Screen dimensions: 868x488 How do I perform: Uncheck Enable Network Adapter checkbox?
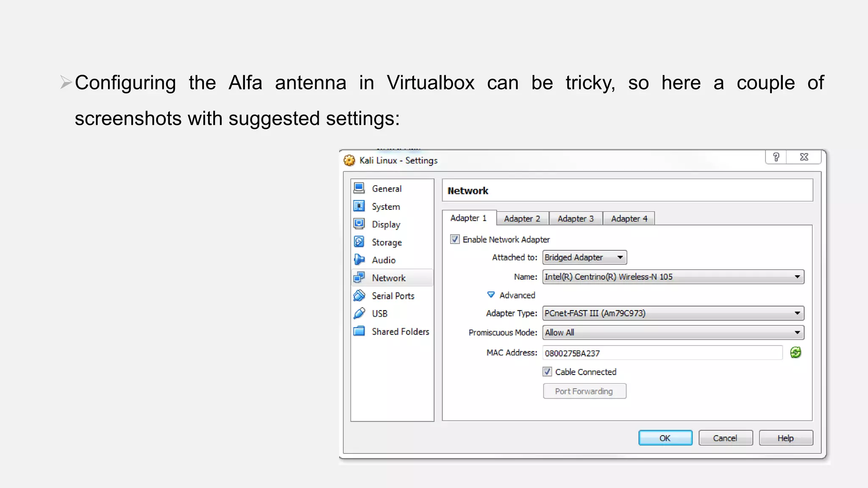point(455,239)
